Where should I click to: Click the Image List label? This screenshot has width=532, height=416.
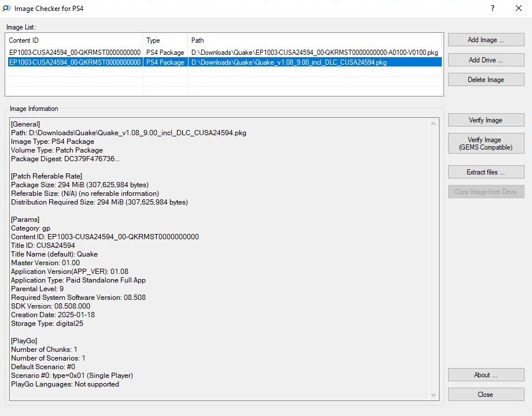click(x=21, y=27)
